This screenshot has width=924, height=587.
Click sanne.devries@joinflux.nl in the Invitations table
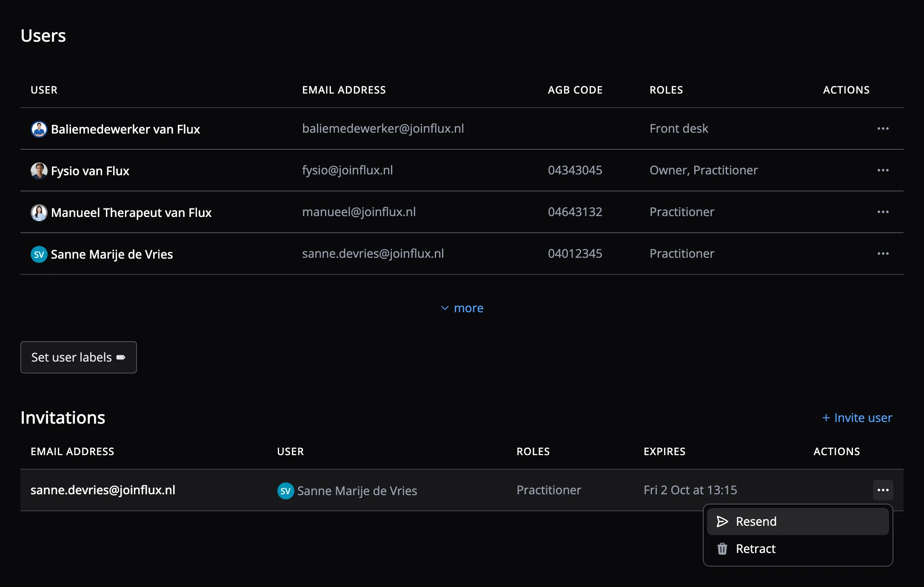click(103, 490)
